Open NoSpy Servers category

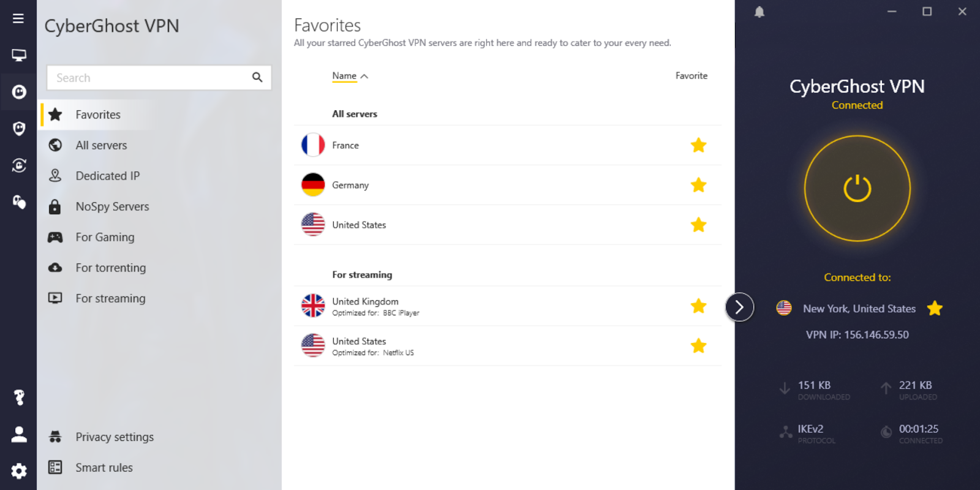click(x=112, y=206)
